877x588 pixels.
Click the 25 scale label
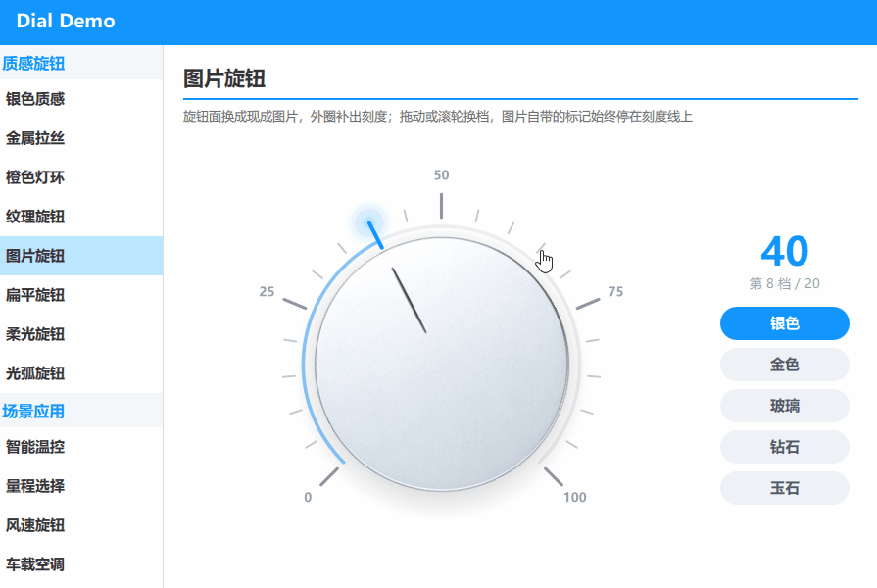(267, 291)
